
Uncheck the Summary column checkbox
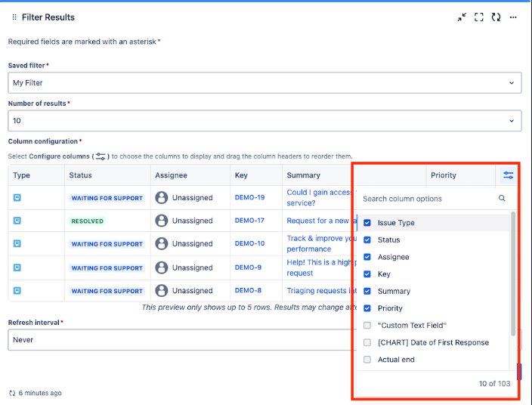[x=367, y=291]
